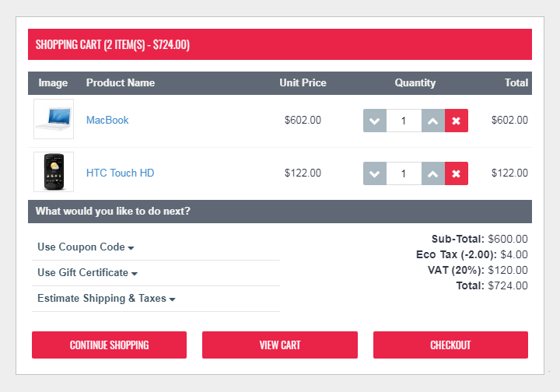This screenshot has height=392, width=560.
Task: Decrease HTC Touch HD quantity
Action: pos(375,173)
